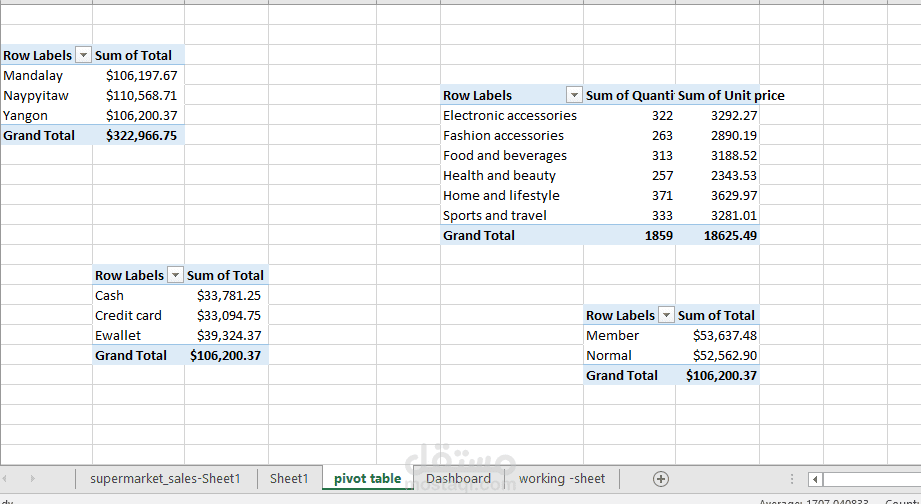
Task: Select cell with $52,562.90
Action: pos(717,355)
